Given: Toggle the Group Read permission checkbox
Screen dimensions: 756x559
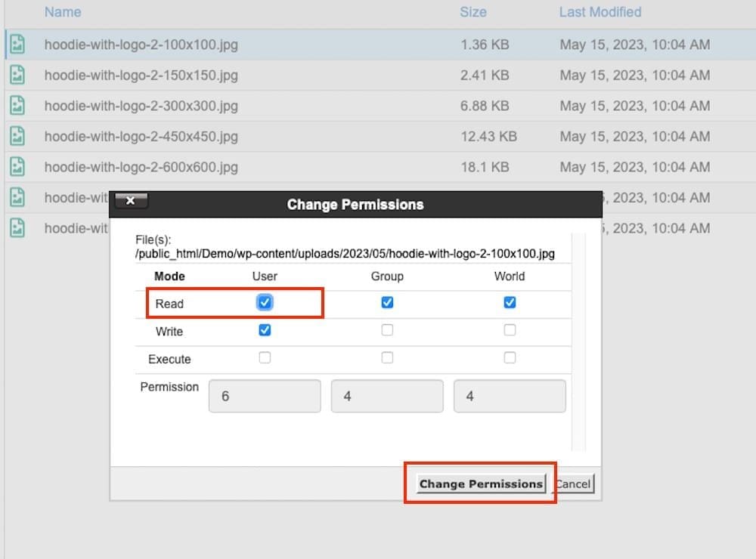Looking at the screenshot, I should (387, 302).
